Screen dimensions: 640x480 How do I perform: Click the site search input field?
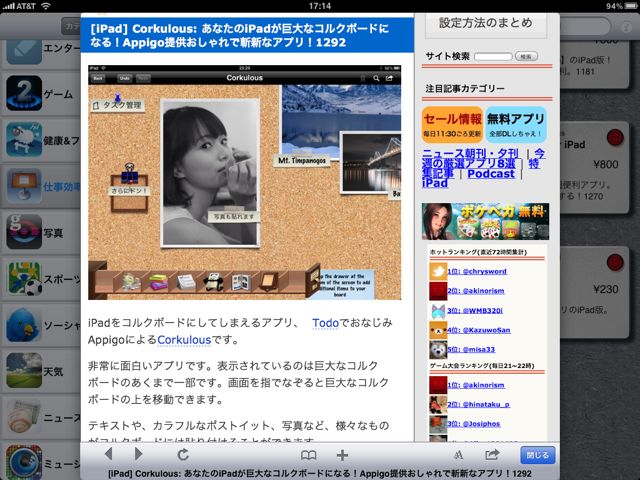[x=493, y=56]
